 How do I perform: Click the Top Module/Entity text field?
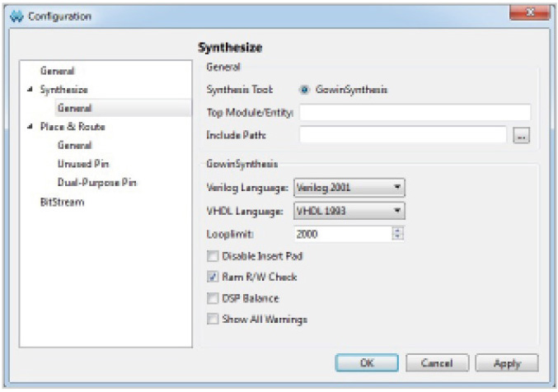pos(415,112)
